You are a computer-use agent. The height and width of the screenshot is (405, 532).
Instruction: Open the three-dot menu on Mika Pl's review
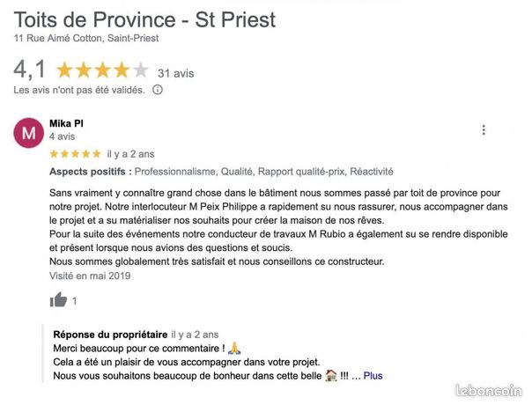coord(484,130)
